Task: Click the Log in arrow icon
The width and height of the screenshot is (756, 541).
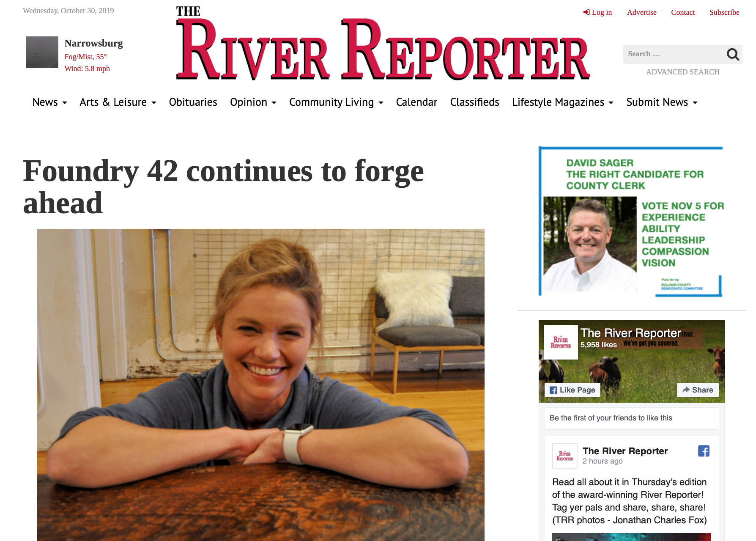Action: click(x=586, y=12)
